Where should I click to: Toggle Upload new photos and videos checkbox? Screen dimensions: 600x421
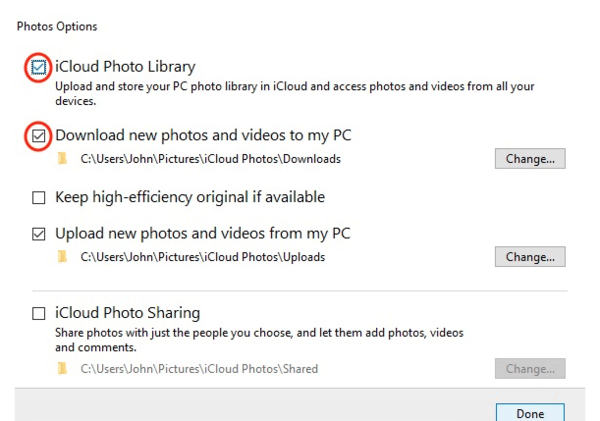(38, 234)
